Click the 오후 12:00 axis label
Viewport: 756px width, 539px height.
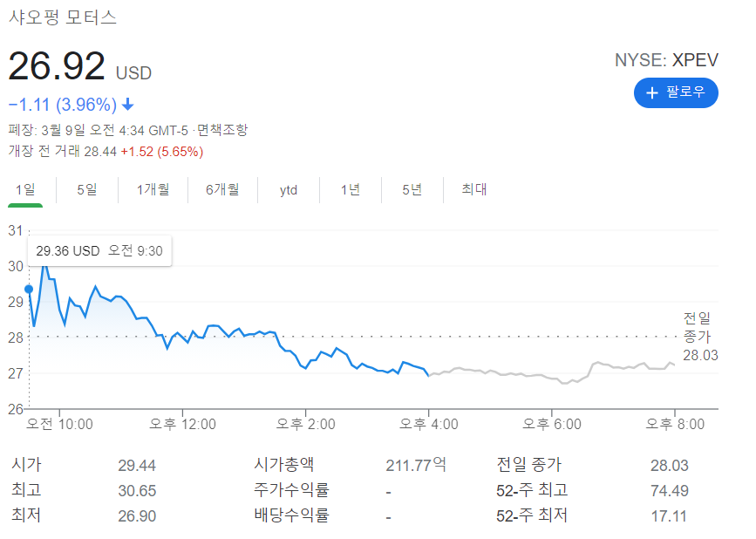tap(183, 424)
